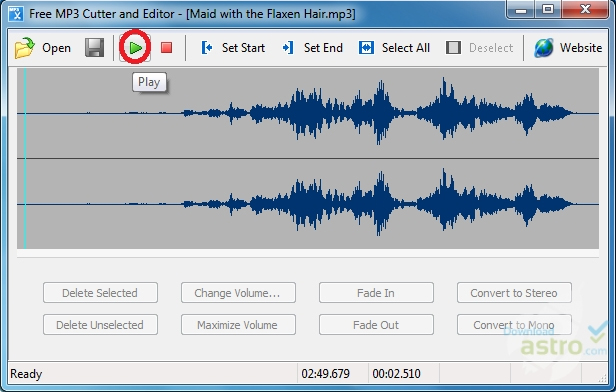Click the Delete Selected button
Image resolution: width=616 pixels, height=392 pixels.
pyautogui.click(x=100, y=293)
